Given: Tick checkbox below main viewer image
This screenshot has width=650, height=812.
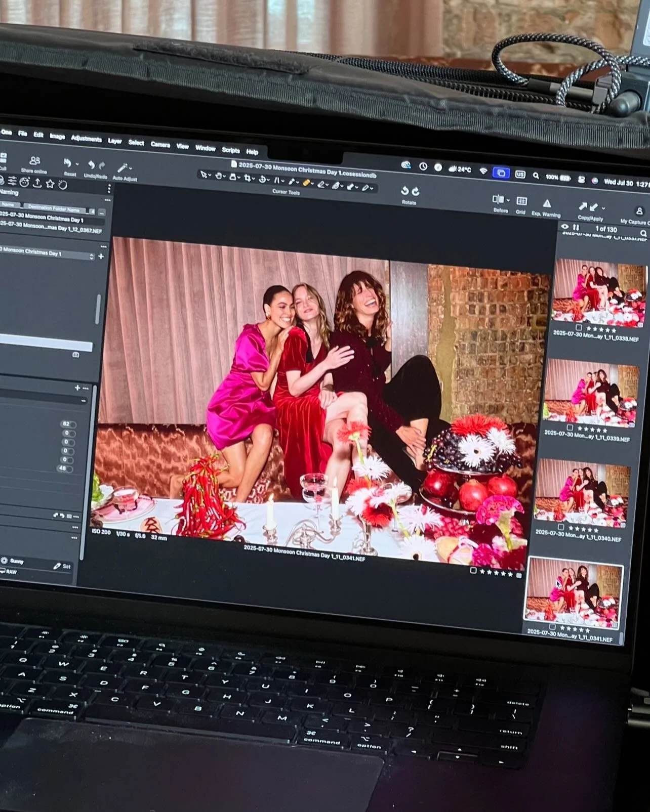Looking at the screenshot, I should (x=473, y=570).
